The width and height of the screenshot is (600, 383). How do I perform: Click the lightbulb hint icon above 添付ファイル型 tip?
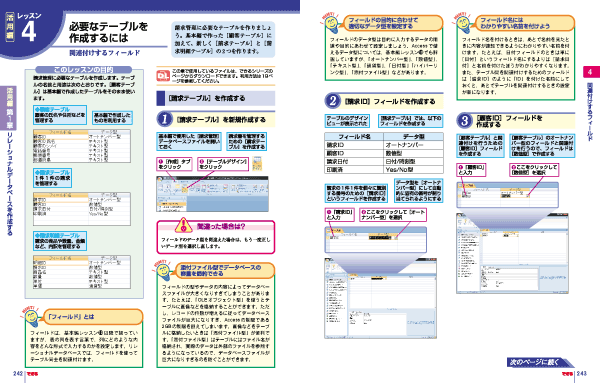coord(163,271)
